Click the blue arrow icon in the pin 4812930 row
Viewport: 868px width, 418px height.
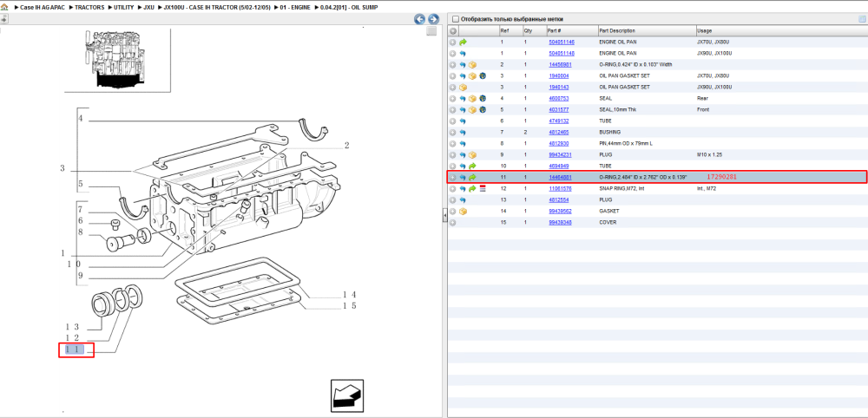point(463,144)
